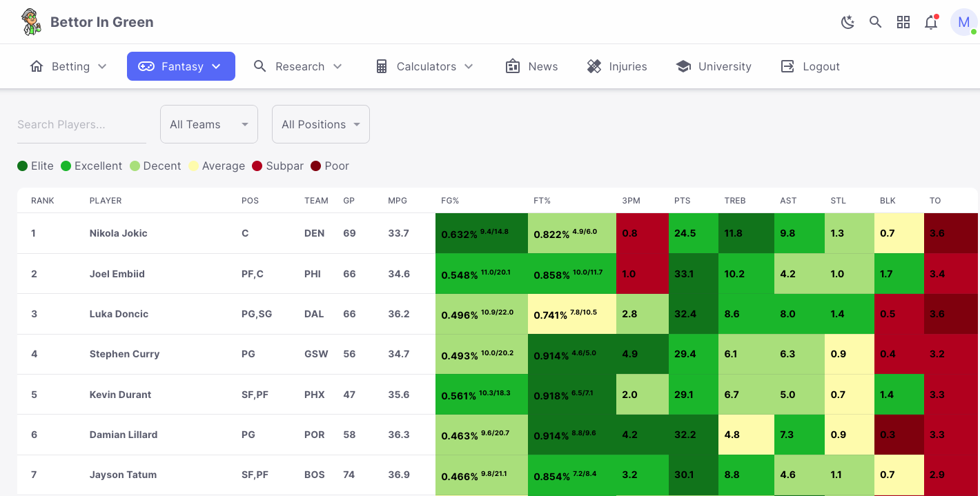
Task: Select player Damian Lillard
Action: 124,435
